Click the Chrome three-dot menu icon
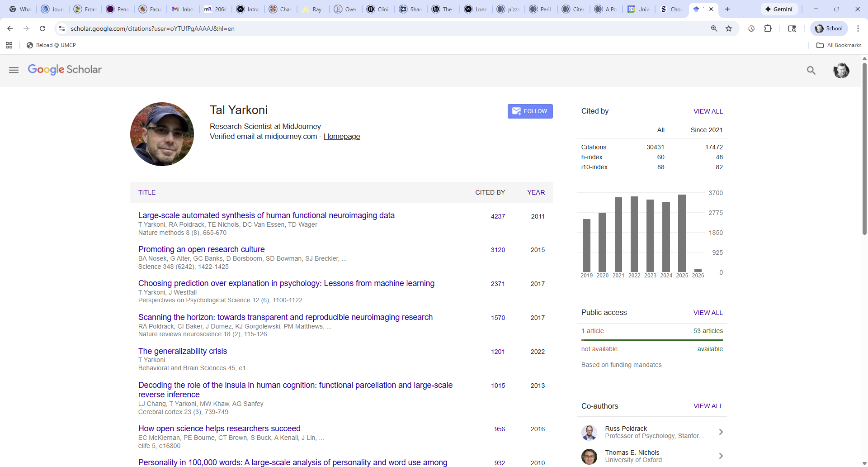This screenshot has width=868, height=467. point(858,29)
